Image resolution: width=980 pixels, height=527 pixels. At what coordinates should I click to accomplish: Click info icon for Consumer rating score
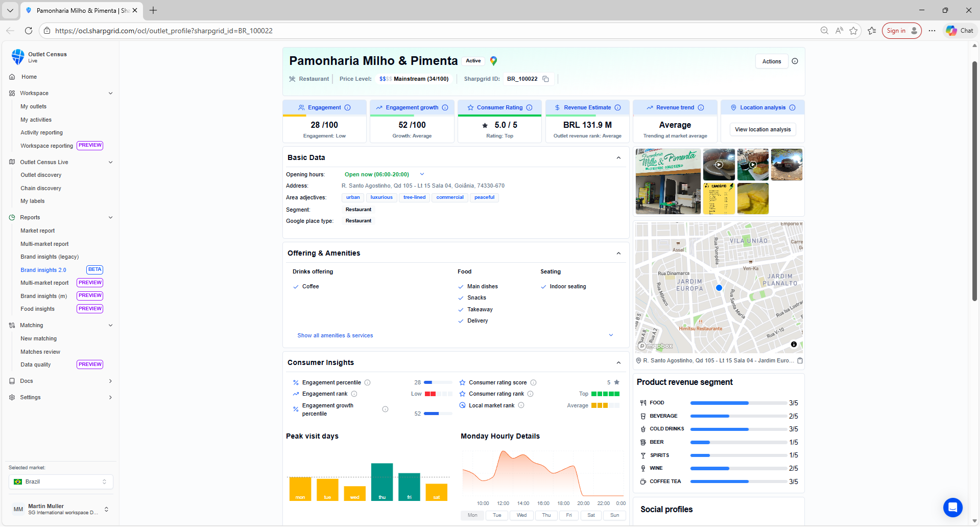[533, 382]
